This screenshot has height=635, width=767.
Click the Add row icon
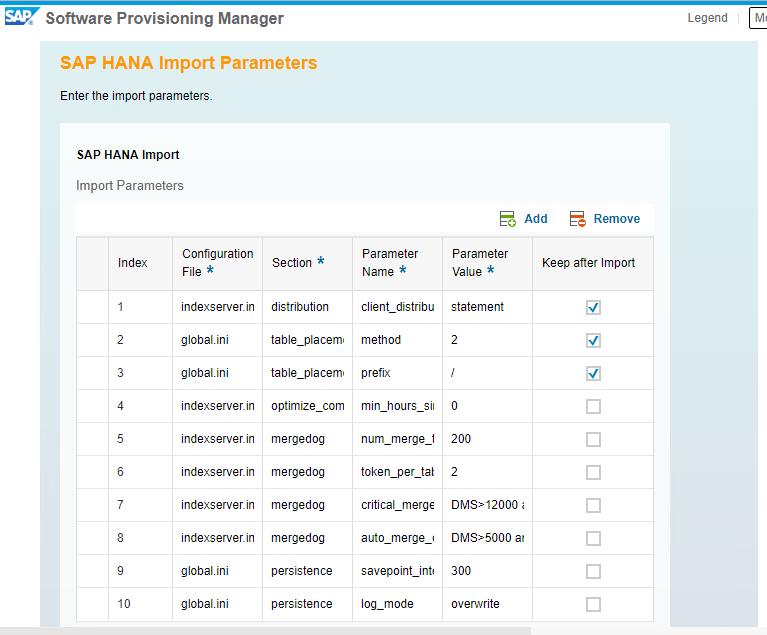pyautogui.click(x=507, y=219)
